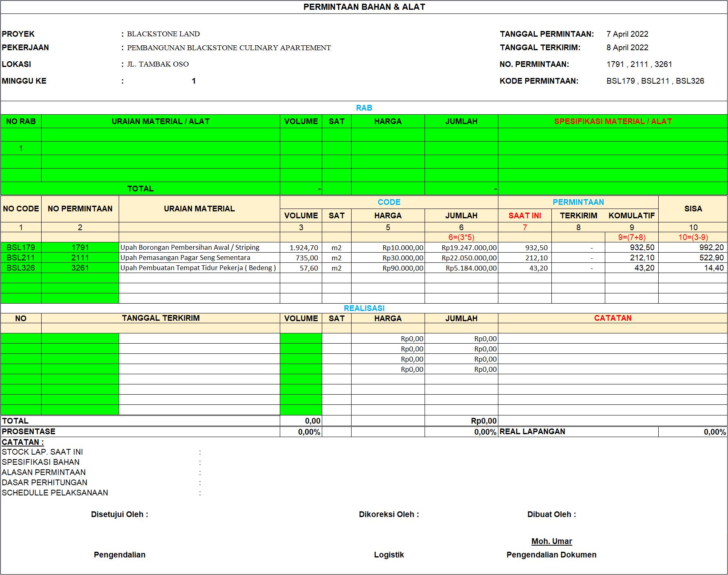Click the SPESIFIKASI BAHAN note
This screenshot has width=728, height=575.
pos(41,462)
